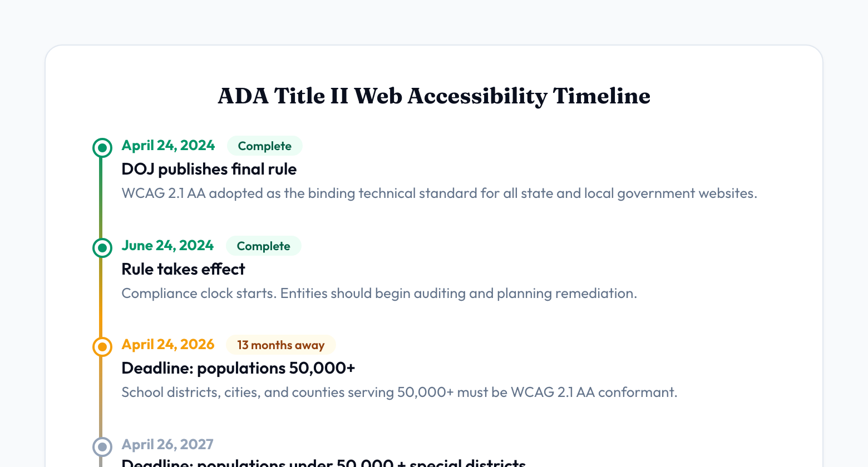868x467 pixels.
Task: Click the timeline line between the 2024 markers
Action: [x=101, y=198]
